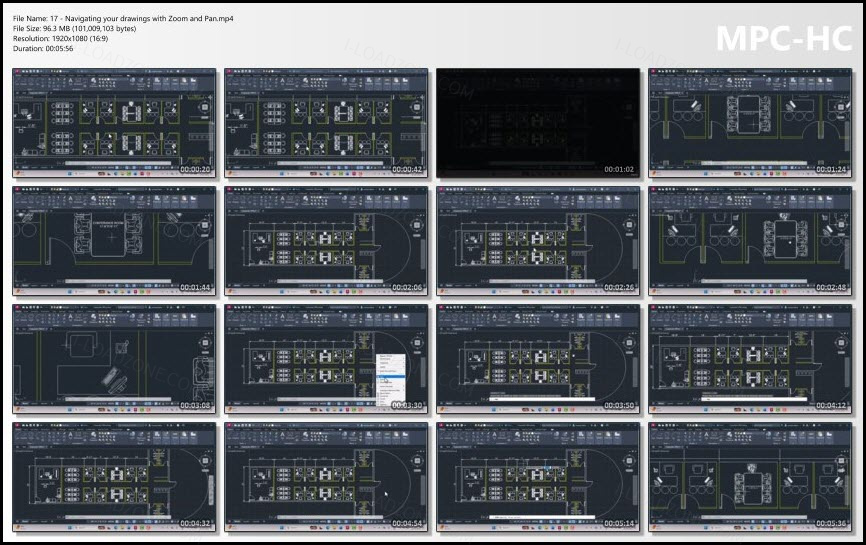Image resolution: width=866 pixels, height=545 pixels.
Task: Click the context menu in the 00:03:30 frame
Action: point(390,381)
